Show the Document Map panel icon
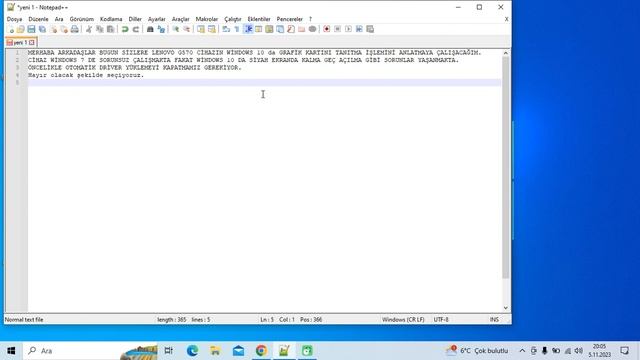The image size is (640, 360). tap(269, 29)
